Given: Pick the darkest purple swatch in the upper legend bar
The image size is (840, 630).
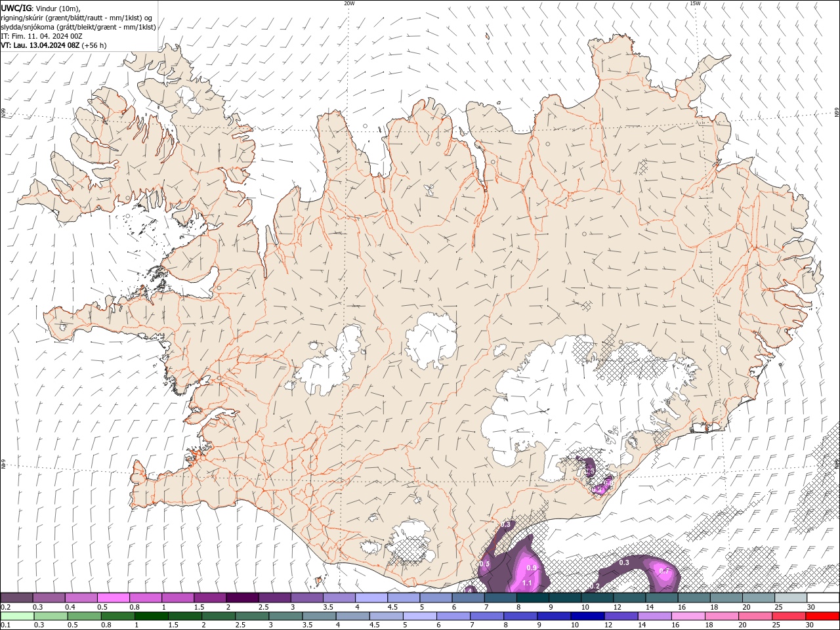Looking at the screenshot, I should point(241,598).
